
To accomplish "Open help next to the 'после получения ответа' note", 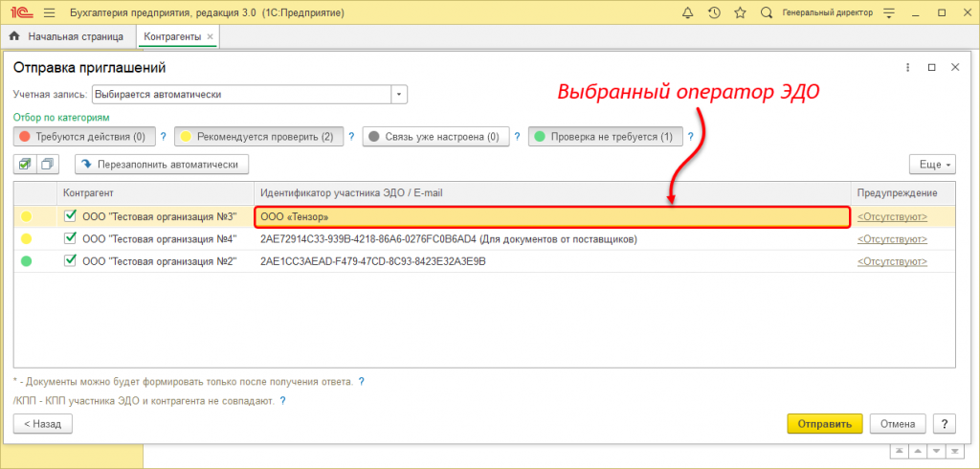I will coord(361,381).
